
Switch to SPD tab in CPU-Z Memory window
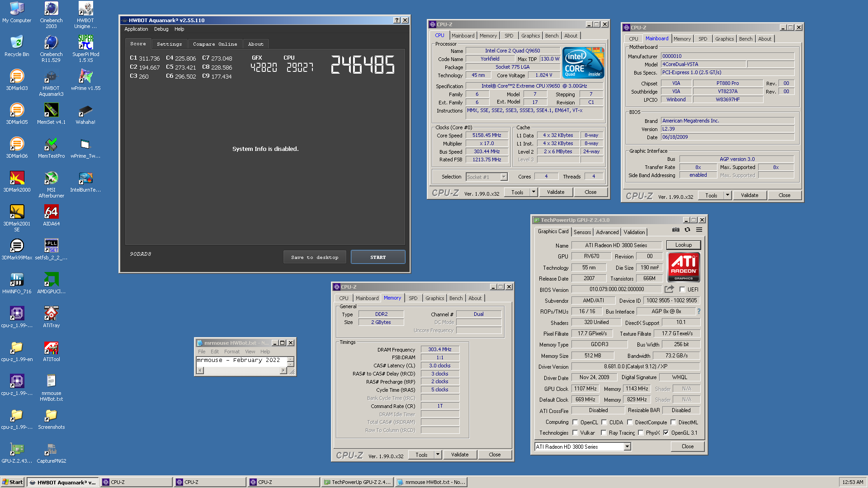click(413, 298)
